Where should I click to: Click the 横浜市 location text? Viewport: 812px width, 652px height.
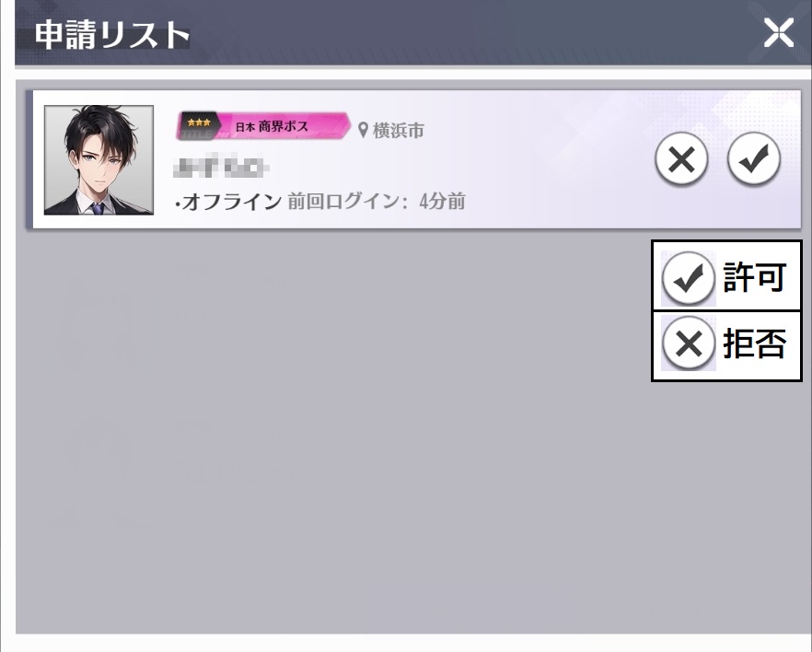click(x=399, y=130)
